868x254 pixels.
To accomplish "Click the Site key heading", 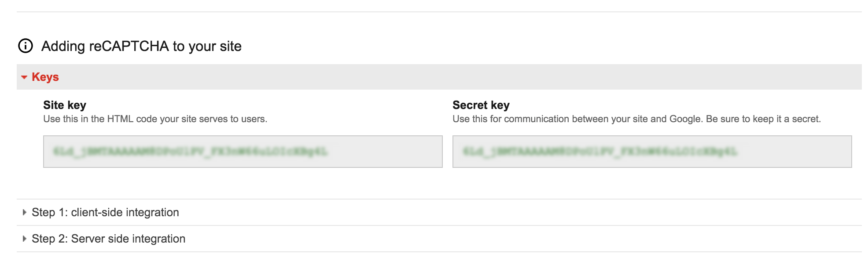I will [x=65, y=105].
